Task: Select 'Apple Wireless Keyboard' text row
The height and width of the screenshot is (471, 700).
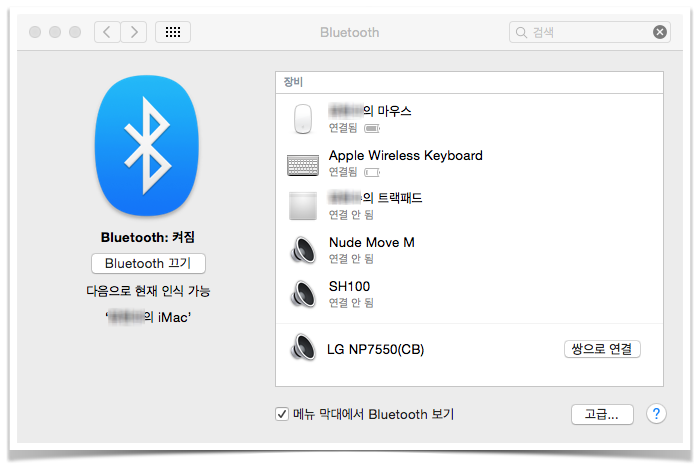Action: point(406,155)
